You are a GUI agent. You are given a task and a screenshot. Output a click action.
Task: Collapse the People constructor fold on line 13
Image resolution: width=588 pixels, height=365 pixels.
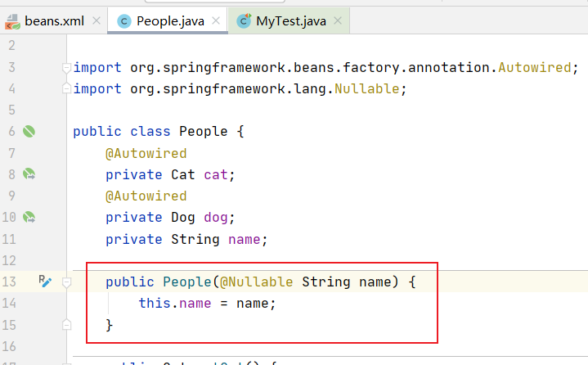click(67, 282)
